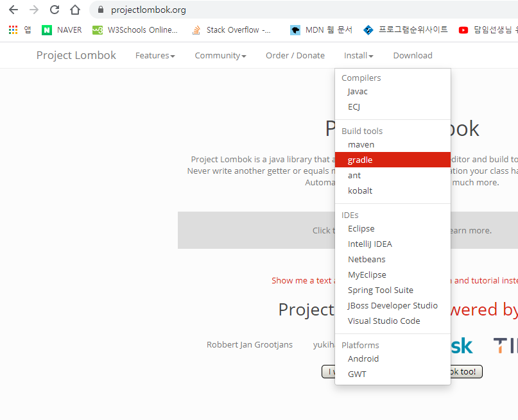The image size is (518, 420).
Task: Select Javac under Compilers
Action: point(393,92)
